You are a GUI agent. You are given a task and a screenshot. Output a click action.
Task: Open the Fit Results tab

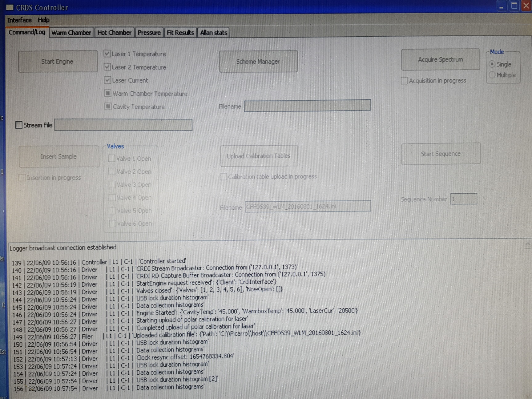coord(180,33)
